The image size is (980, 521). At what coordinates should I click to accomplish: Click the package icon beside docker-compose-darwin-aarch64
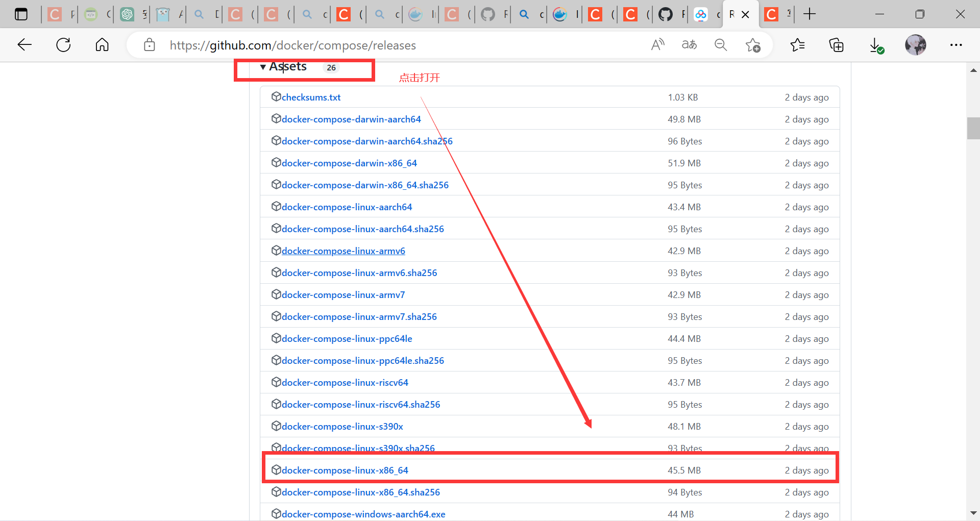coord(276,119)
